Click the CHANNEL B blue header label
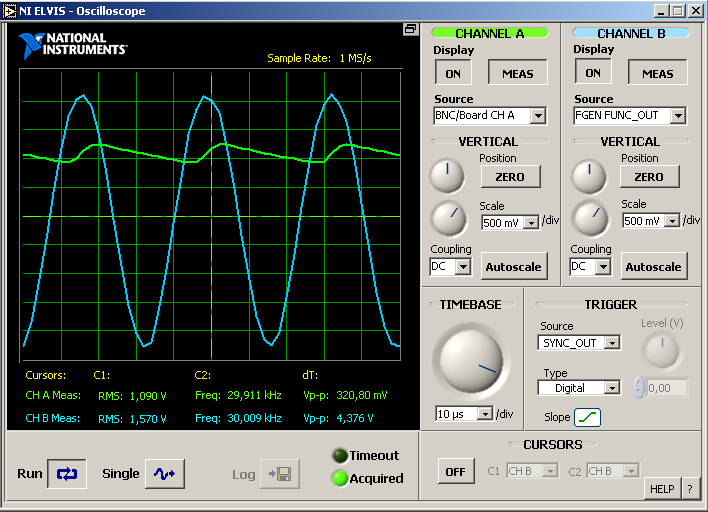The width and height of the screenshot is (708, 512). (631, 33)
